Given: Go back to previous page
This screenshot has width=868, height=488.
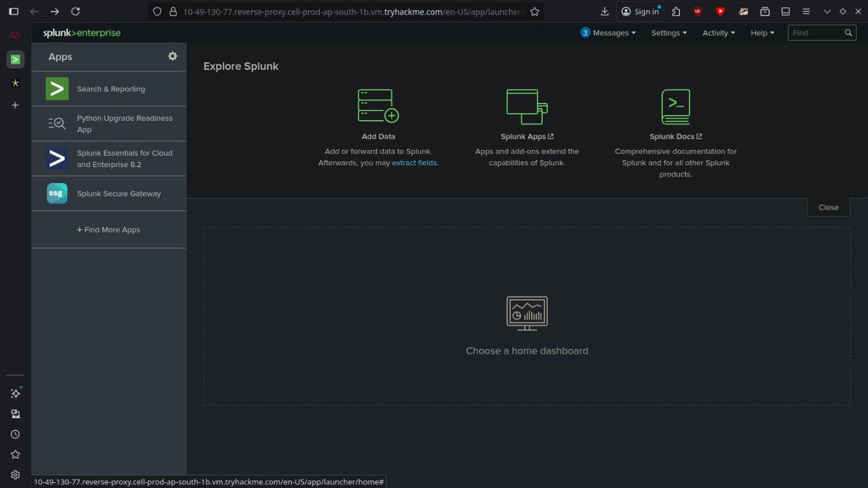Looking at the screenshot, I should pyautogui.click(x=34, y=12).
